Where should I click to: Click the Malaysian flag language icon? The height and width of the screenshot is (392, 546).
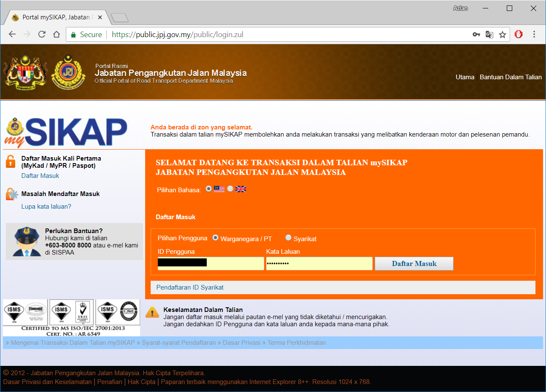219,189
